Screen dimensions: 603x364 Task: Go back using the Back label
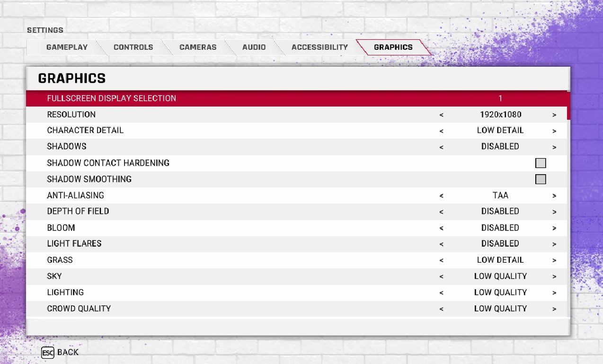tap(68, 353)
